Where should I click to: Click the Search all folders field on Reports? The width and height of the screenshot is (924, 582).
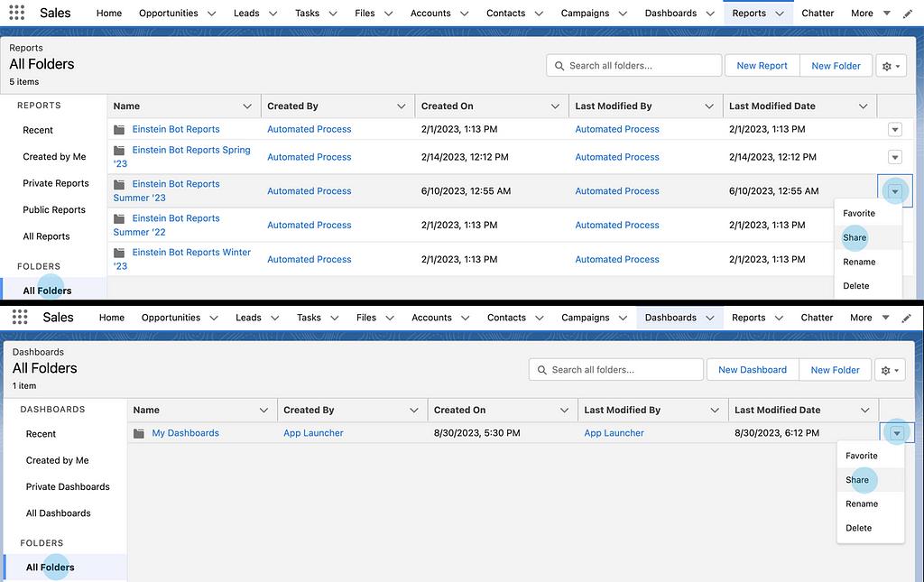pos(641,66)
